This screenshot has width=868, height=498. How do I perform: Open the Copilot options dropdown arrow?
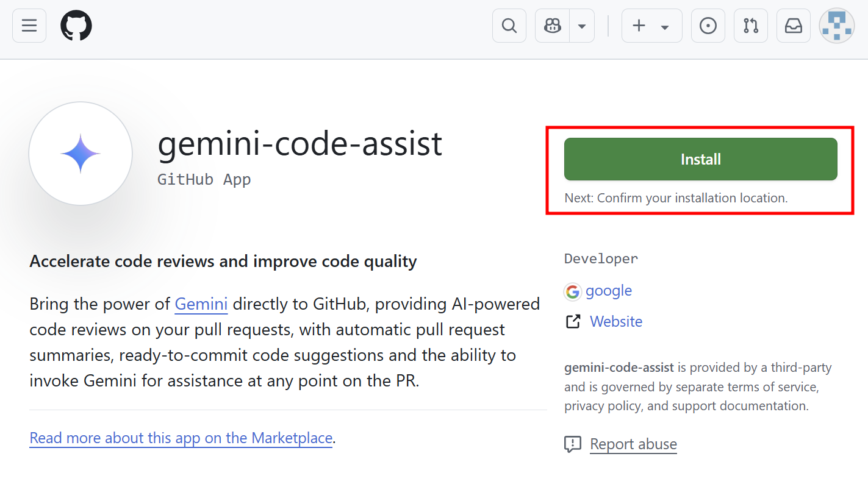(581, 26)
